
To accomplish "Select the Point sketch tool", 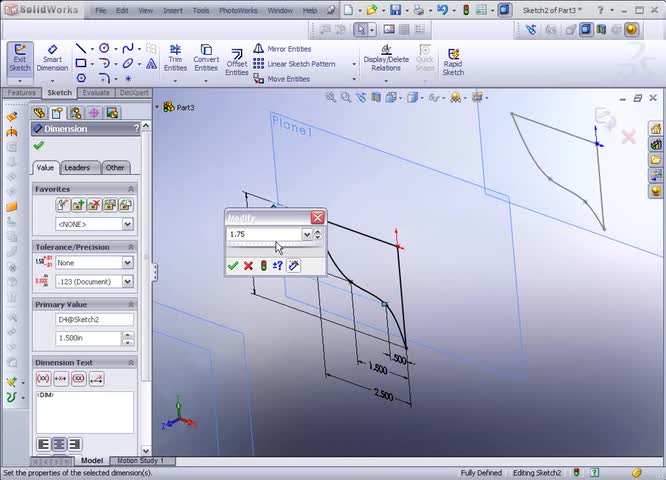I will (128, 79).
